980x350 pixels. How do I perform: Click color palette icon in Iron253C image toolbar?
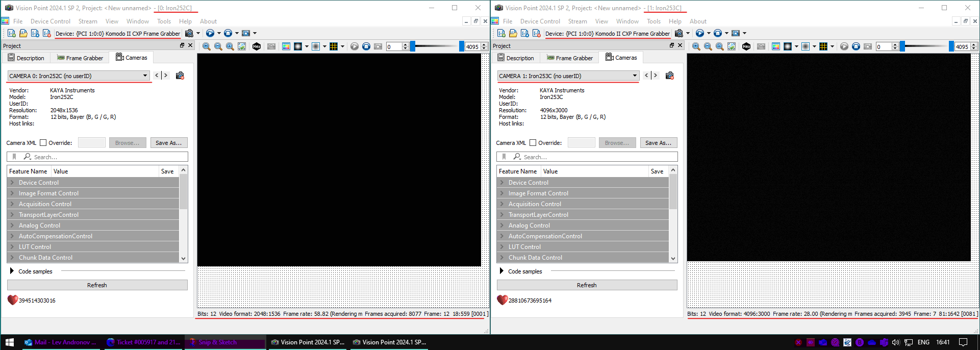click(776, 46)
